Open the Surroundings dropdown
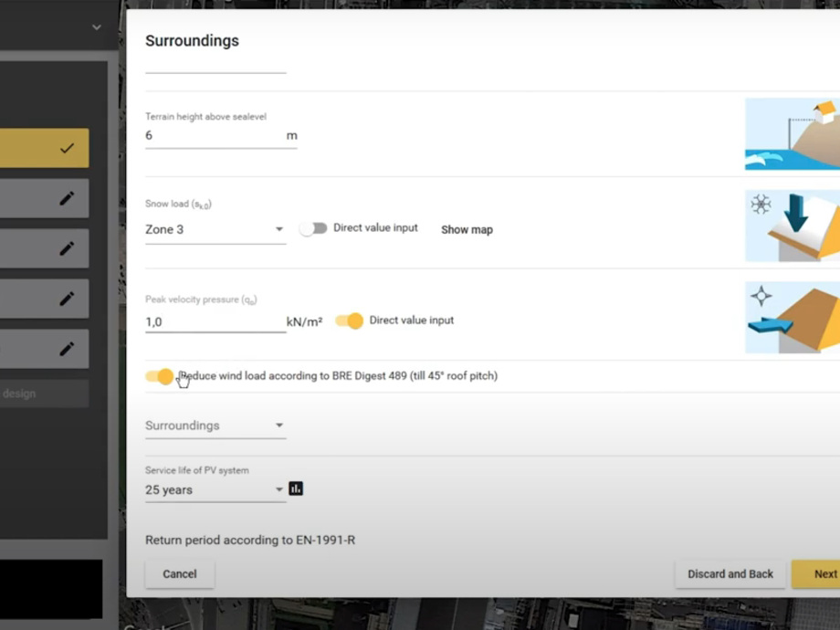This screenshot has height=630, width=840. (x=215, y=425)
